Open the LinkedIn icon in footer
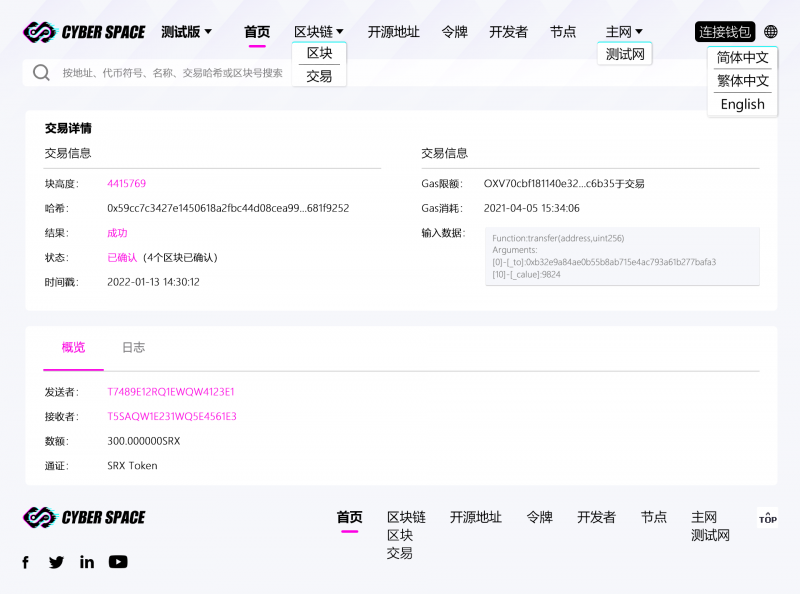 (x=87, y=562)
